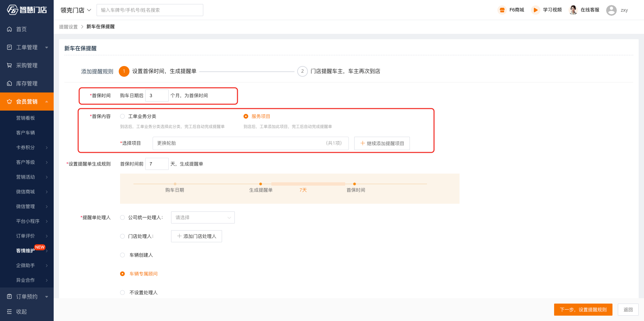Select 车辆创建人 radio button
The image size is (644, 321).
122,255
